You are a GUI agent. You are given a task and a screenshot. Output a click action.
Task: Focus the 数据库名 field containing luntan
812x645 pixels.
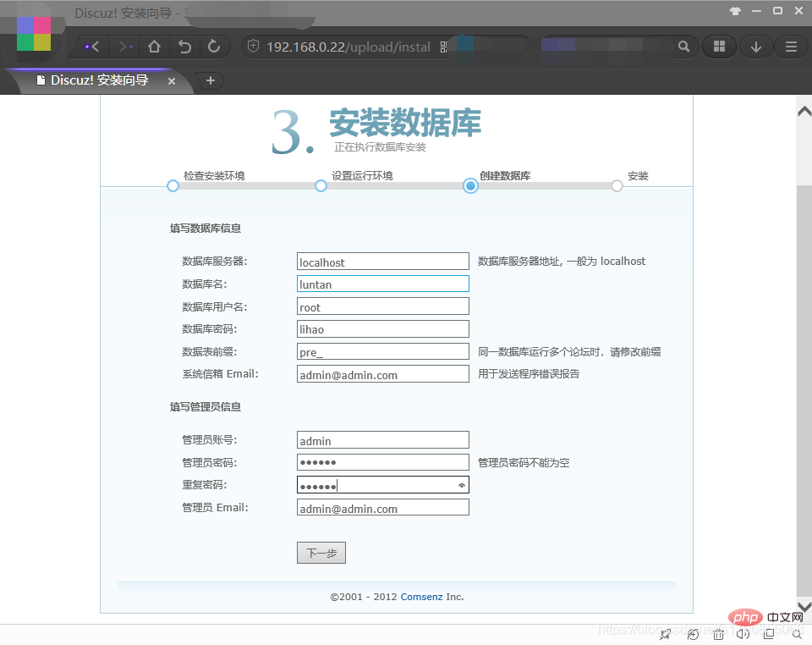[x=383, y=284]
